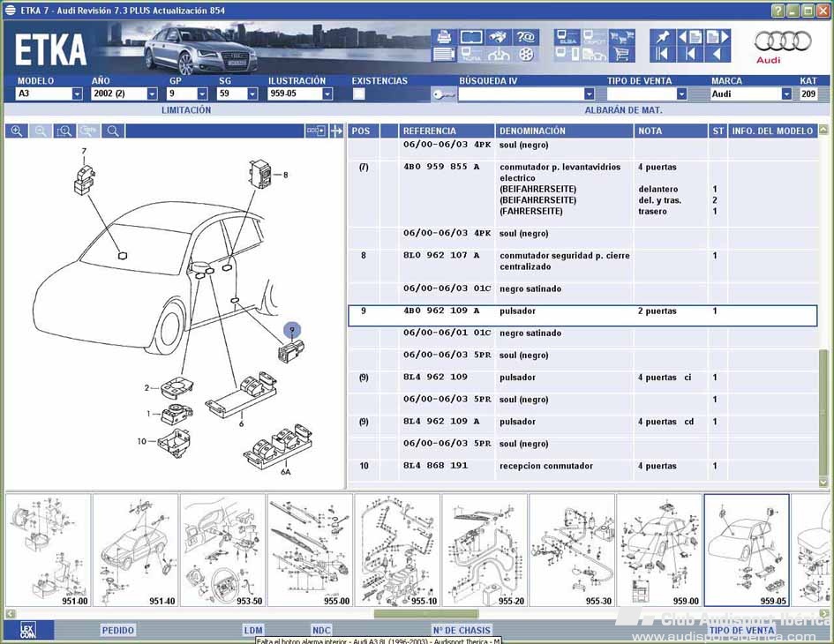Click the thumbnail strip horizontal scrollbar thumb
The height and width of the screenshot is (644, 834).
point(425,614)
